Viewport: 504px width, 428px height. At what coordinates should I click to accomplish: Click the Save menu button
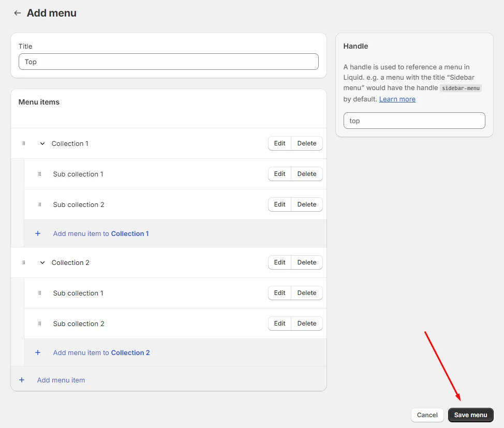pyautogui.click(x=470, y=415)
